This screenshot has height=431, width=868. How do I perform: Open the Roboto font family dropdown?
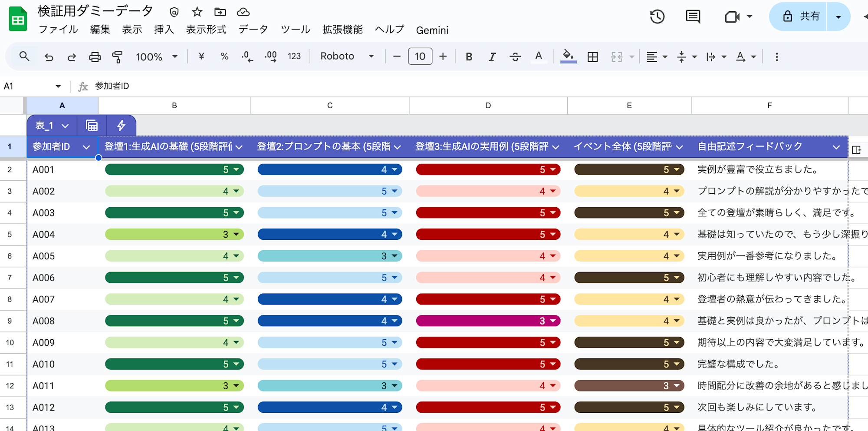point(347,56)
